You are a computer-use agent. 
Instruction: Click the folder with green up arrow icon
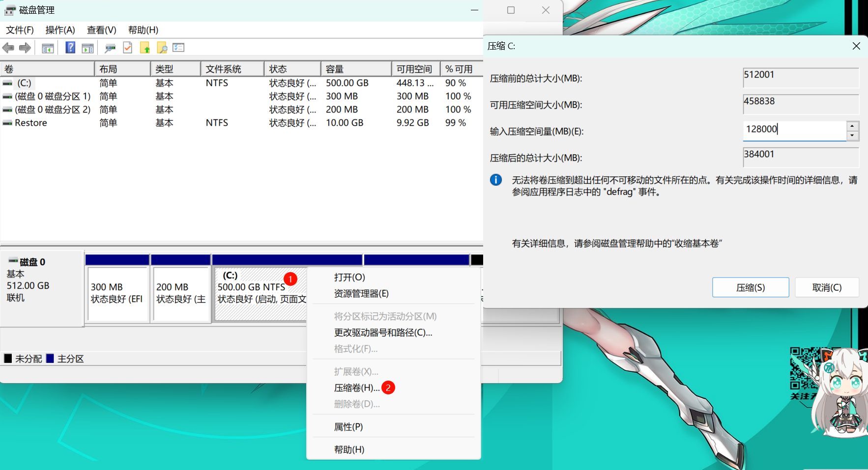point(145,48)
